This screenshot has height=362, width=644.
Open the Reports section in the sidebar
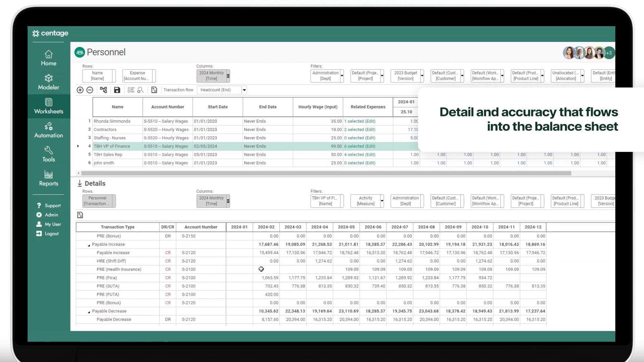(49, 178)
